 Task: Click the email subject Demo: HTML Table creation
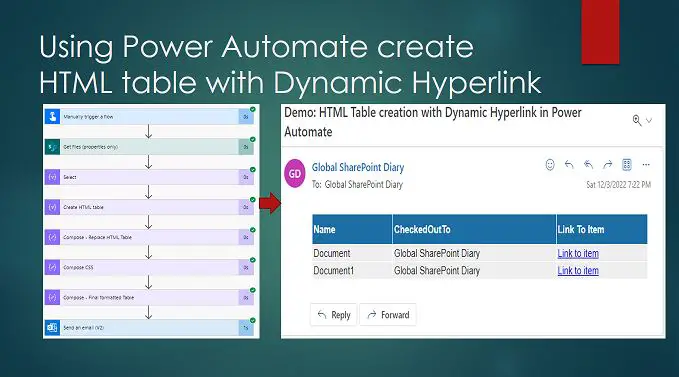(x=433, y=122)
